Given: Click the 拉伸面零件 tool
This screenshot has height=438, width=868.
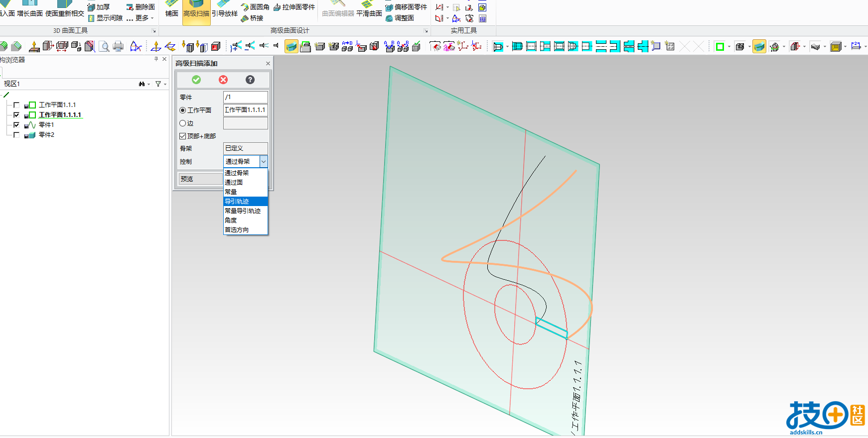Looking at the screenshot, I should coord(294,7).
